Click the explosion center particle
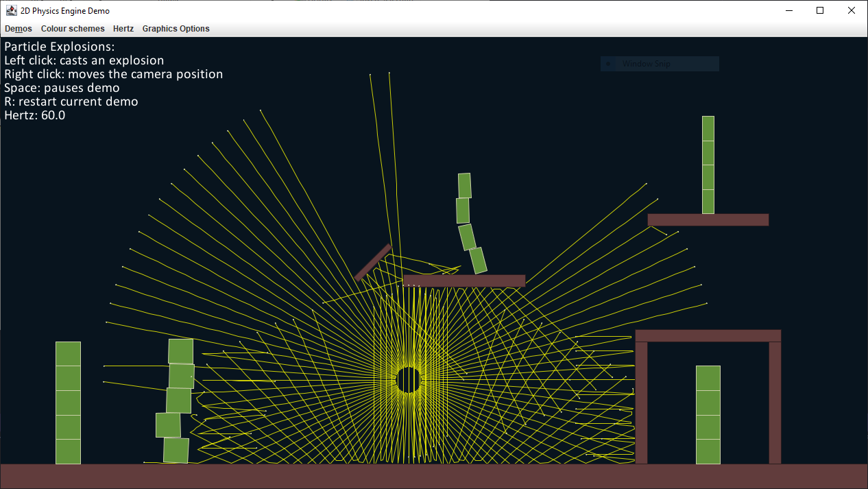Viewport: 868px width, 489px height. click(409, 379)
